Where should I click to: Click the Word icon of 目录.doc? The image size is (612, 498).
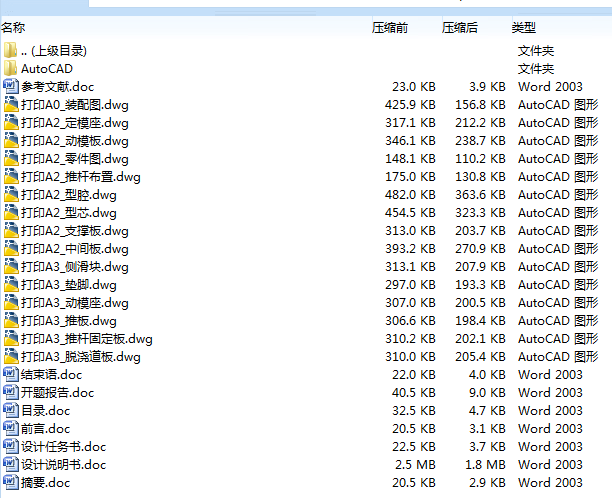point(11,410)
